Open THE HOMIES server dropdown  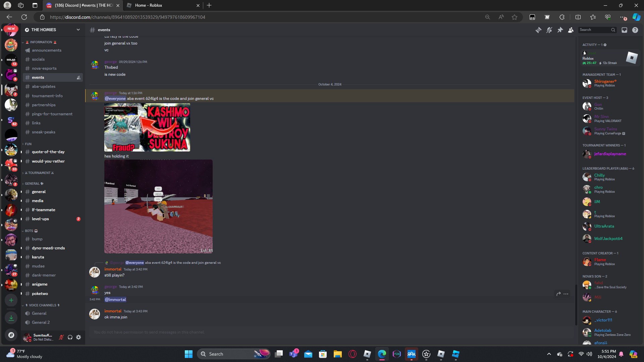coord(53,30)
